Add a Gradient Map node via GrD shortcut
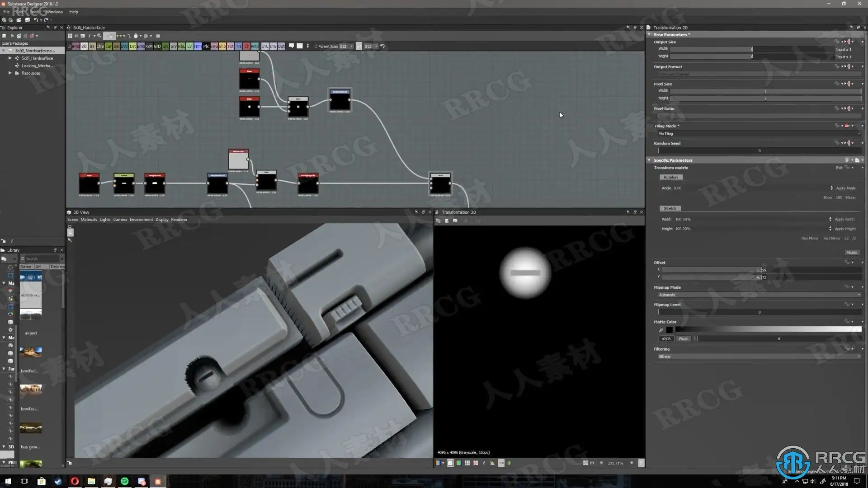 pyautogui.click(x=157, y=46)
